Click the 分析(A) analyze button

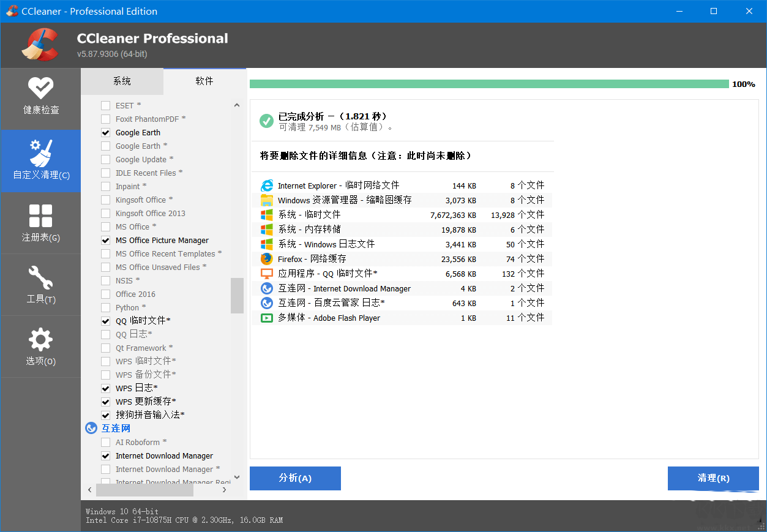295,478
